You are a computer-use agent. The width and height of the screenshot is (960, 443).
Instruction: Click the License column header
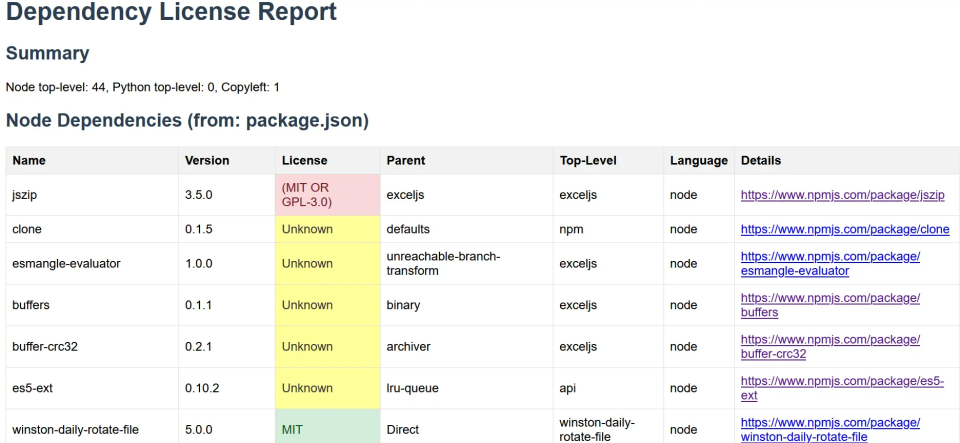pyautogui.click(x=304, y=160)
